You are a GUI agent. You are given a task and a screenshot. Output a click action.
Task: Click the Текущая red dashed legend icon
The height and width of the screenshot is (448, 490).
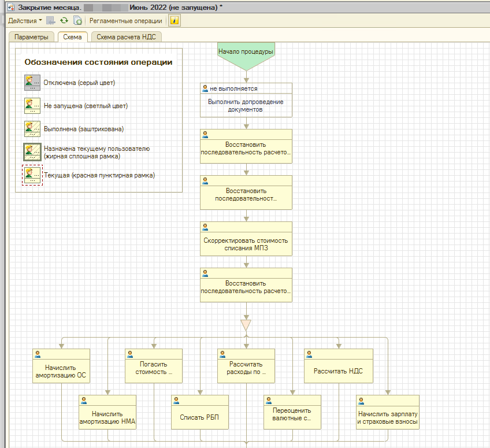[32, 175]
